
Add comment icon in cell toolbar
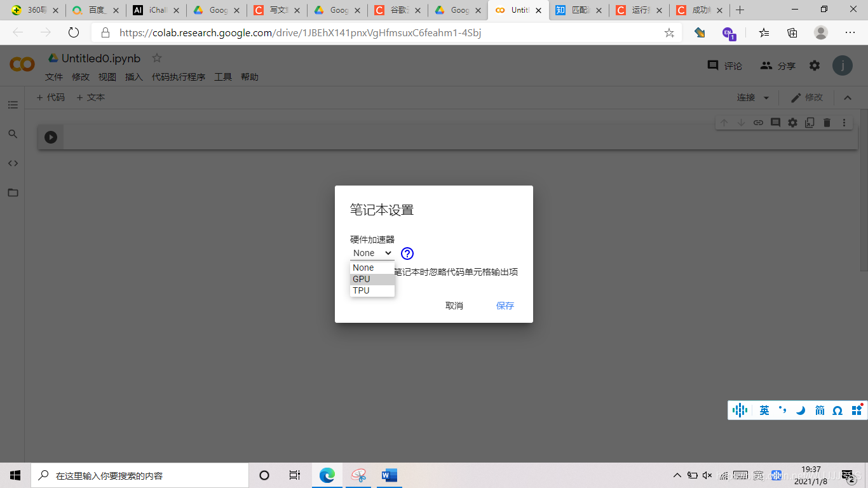(x=775, y=123)
